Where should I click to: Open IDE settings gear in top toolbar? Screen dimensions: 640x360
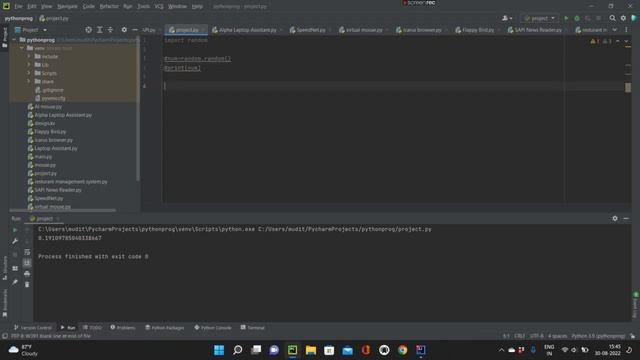pos(623,18)
